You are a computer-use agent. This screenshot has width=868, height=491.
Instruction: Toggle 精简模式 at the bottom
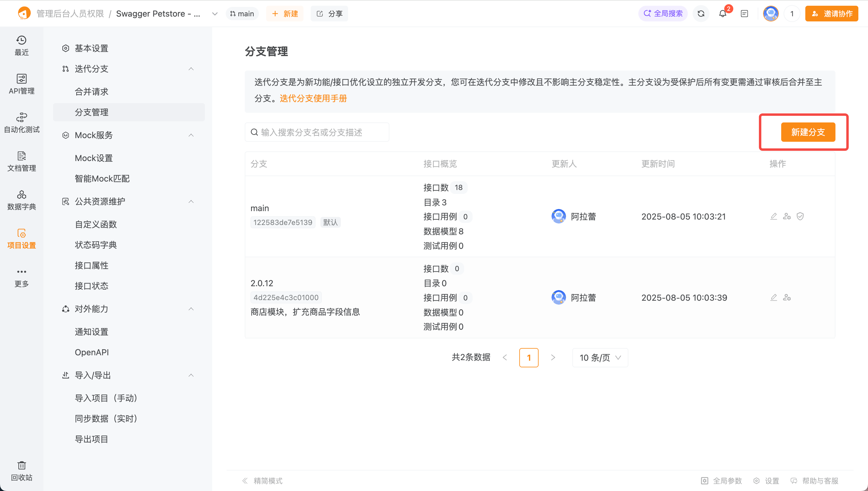262,480
